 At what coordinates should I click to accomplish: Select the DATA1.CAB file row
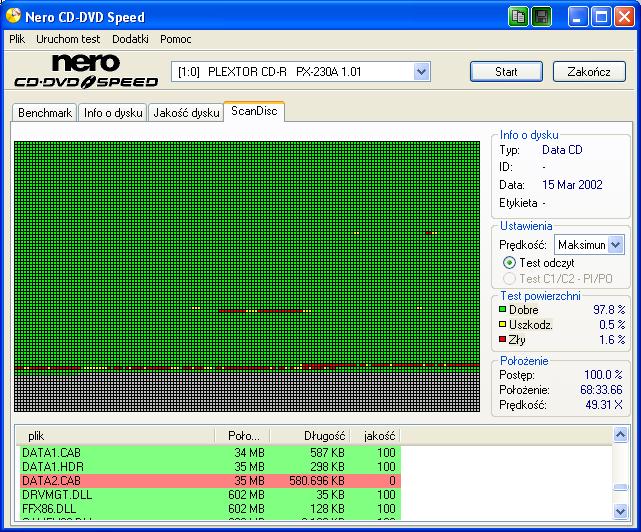210,453
